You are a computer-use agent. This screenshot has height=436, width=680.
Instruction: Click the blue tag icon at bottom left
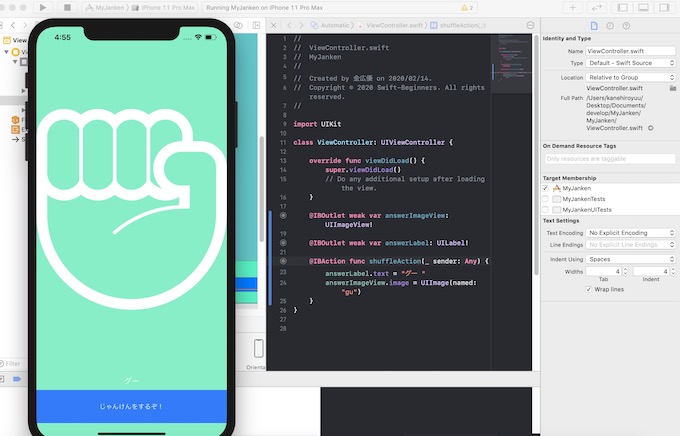coord(17,379)
